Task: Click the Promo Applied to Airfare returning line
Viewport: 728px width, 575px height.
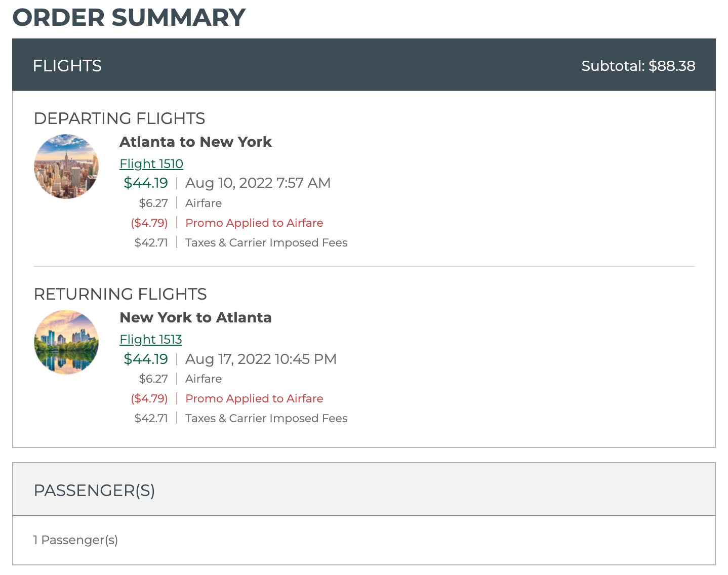Action: coord(254,398)
